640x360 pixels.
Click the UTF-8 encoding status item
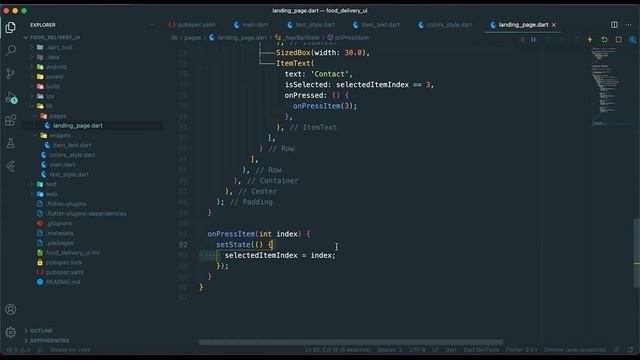pyautogui.click(x=417, y=350)
